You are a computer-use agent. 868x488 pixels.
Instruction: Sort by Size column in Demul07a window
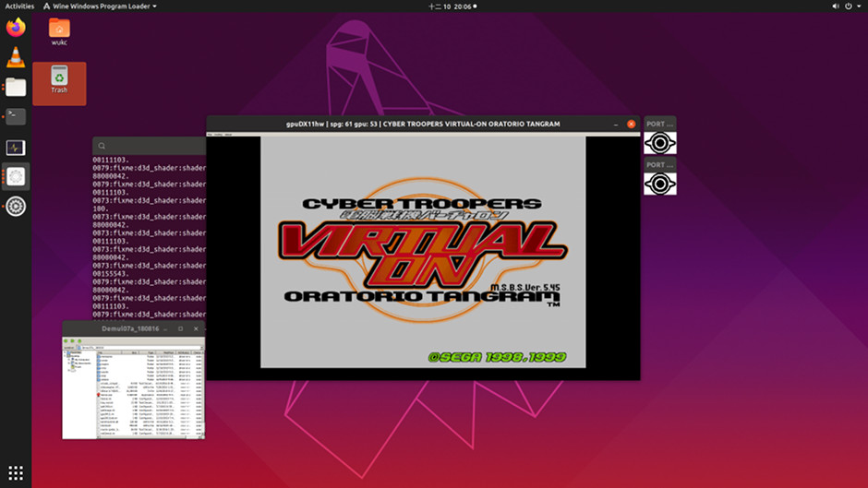[130, 352]
